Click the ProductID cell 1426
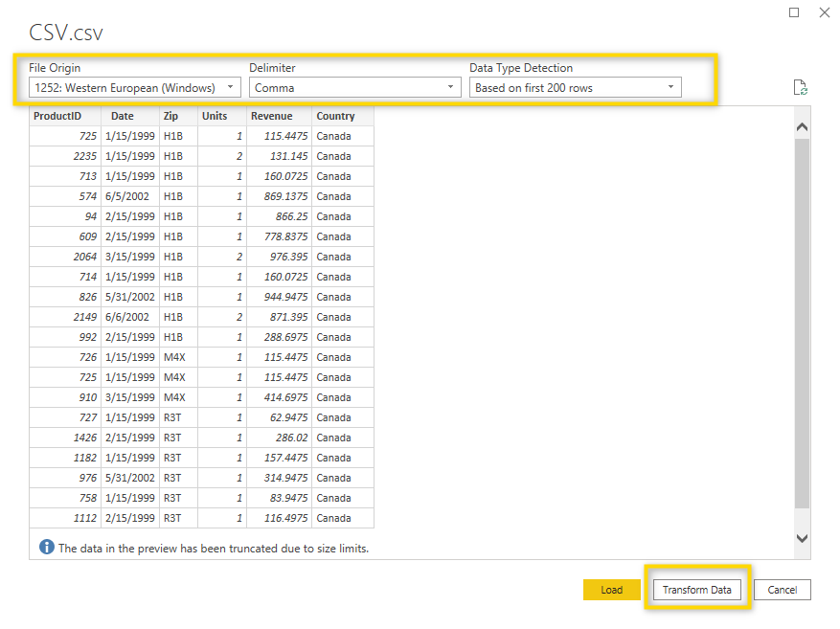Viewport: 840px width, 629px height. coord(65,438)
